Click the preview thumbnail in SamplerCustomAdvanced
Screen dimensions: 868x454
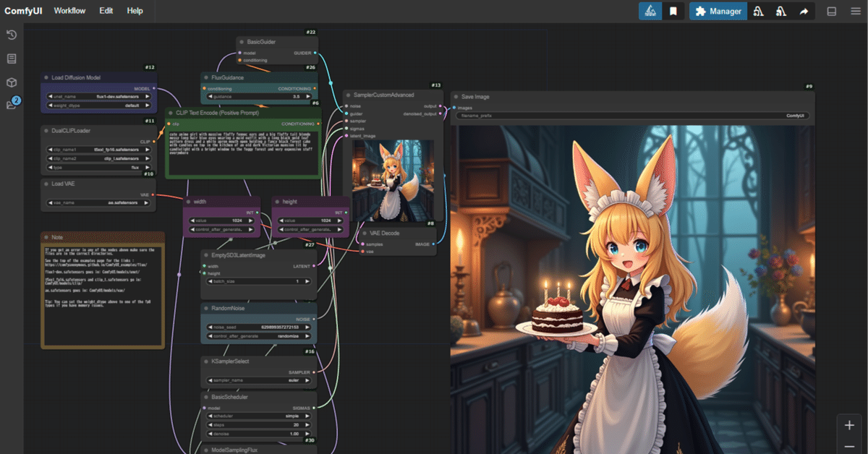(x=393, y=181)
